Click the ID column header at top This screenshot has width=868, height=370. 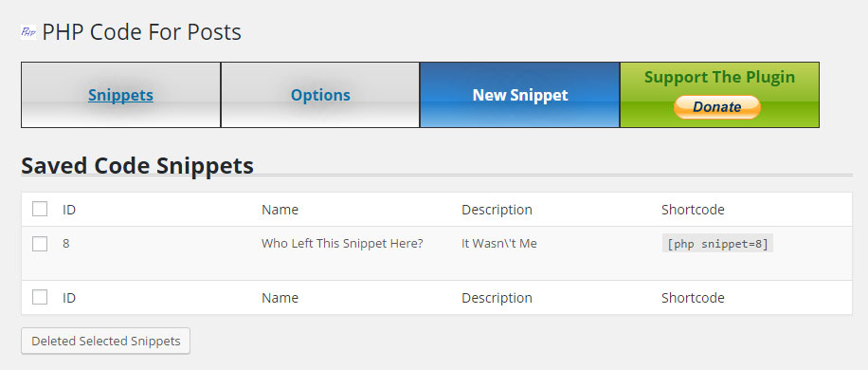tap(69, 210)
